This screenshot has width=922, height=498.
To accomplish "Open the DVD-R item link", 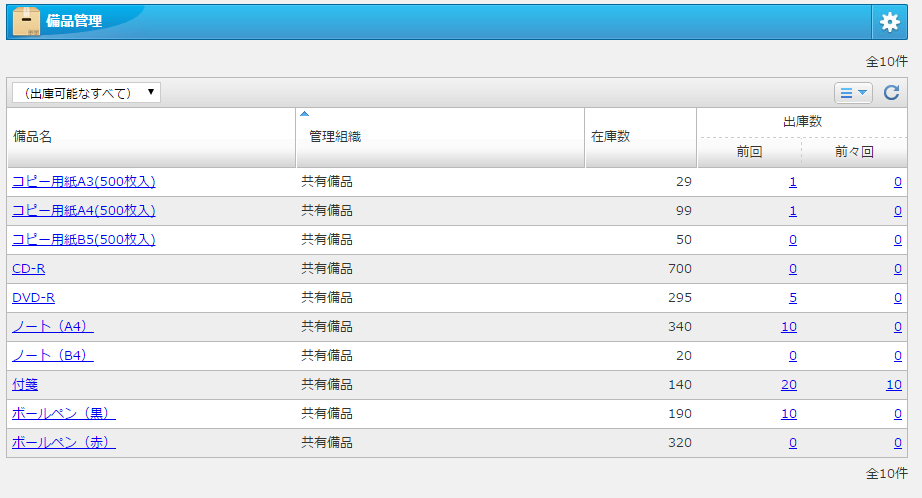I will point(33,298).
